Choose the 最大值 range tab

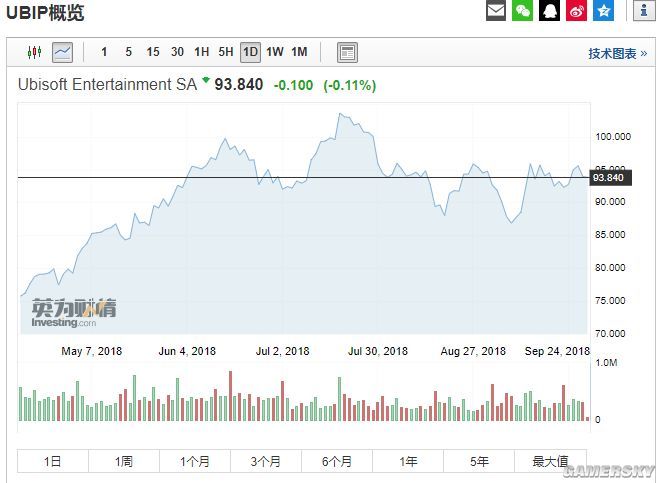[x=550, y=461]
